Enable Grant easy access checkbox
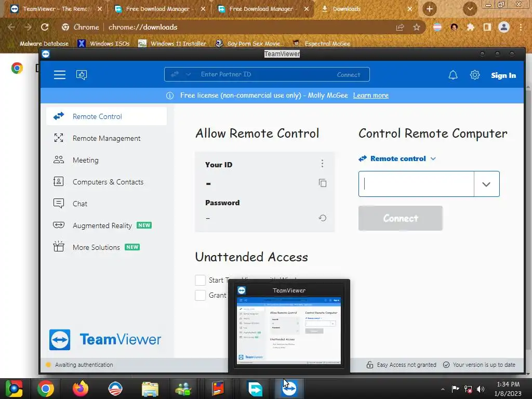The width and height of the screenshot is (532, 399). tap(200, 295)
